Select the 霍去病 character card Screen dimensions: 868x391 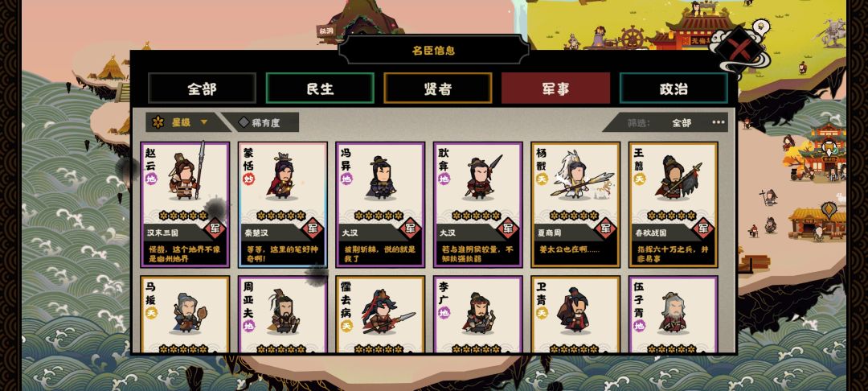(x=380, y=314)
